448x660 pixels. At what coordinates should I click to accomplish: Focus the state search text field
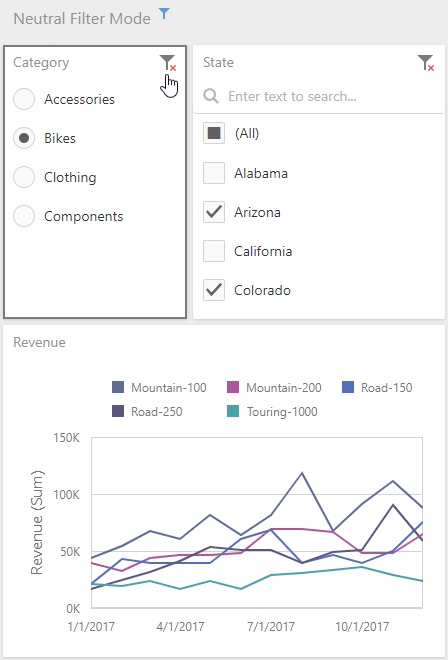(318, 96)
